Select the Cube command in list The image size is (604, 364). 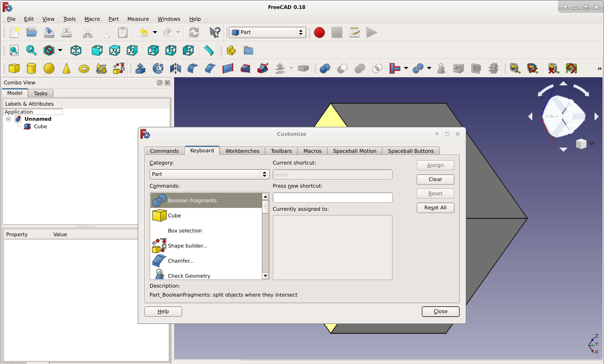point(206,215)
